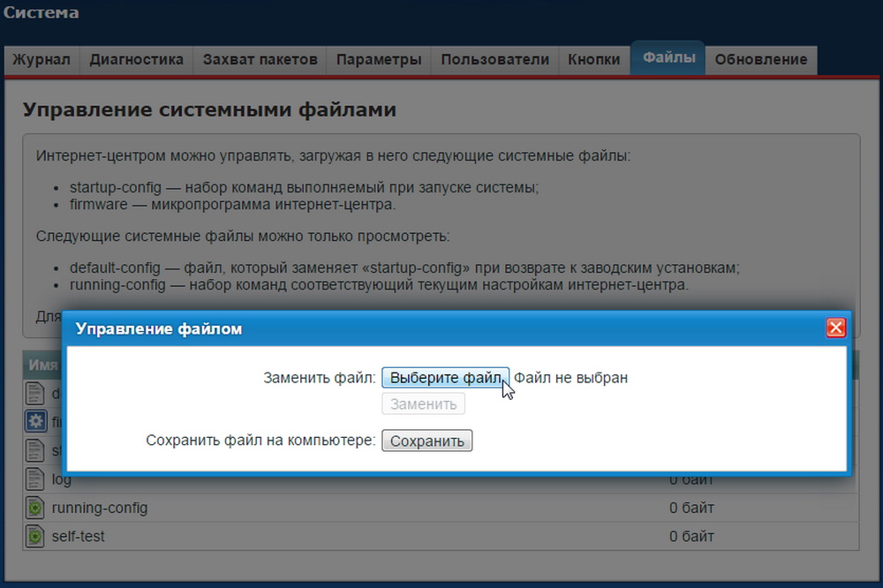
Task: Select the Обновление tab
Action: 760,59
